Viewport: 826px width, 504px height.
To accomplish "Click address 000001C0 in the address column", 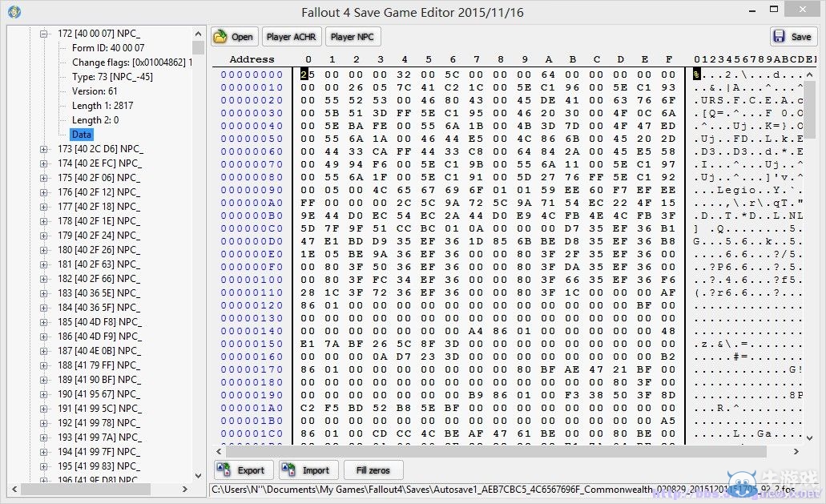I will click(252, 433).
